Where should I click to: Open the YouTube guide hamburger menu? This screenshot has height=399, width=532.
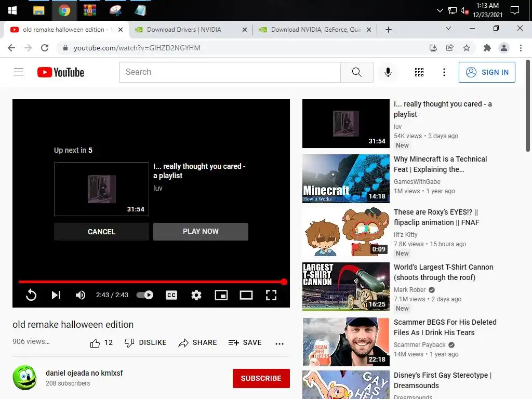click(x=19, y=72)
